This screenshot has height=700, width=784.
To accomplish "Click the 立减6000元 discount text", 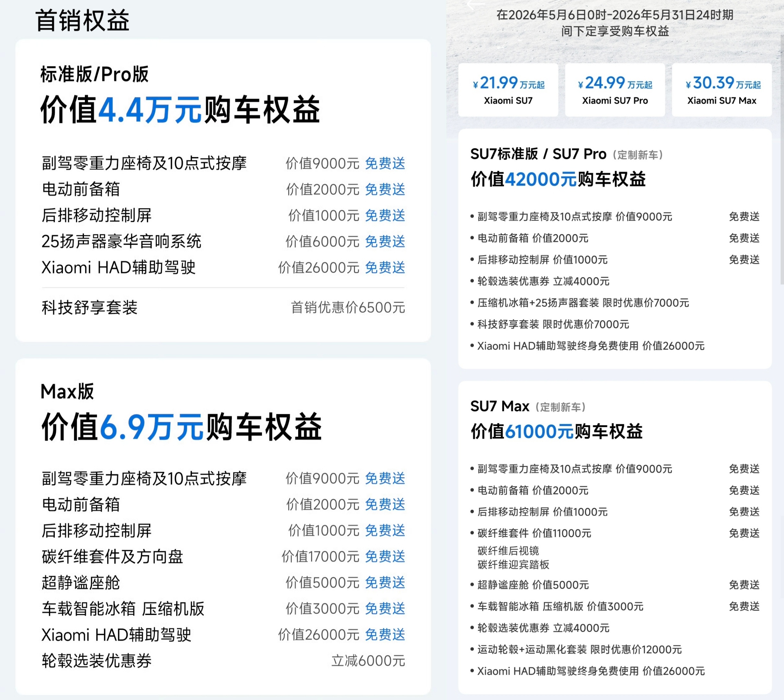I will (368, 661).
